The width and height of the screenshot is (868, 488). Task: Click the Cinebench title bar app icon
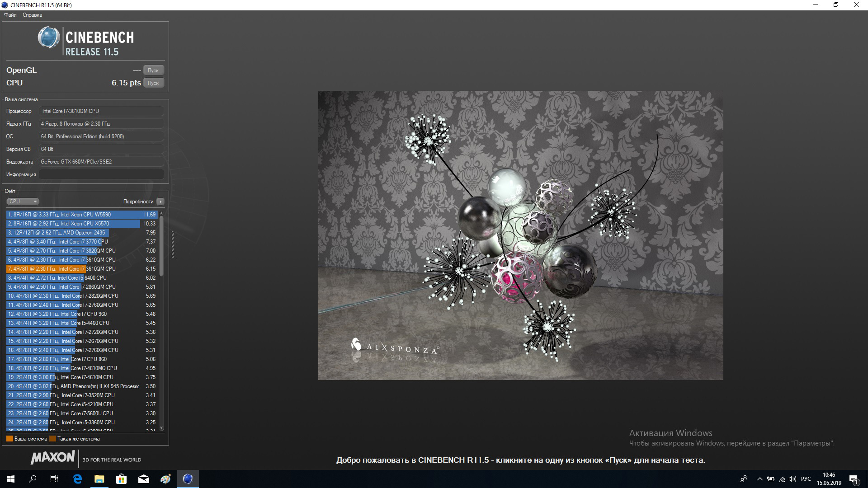pos(5,5)
